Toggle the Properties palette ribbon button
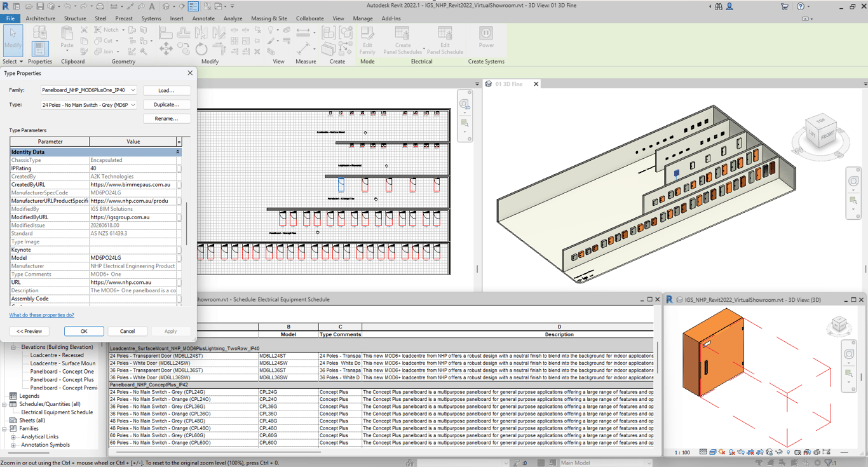Screen dimensions: 868x467 pyautogui.click(x=39, y=48)
